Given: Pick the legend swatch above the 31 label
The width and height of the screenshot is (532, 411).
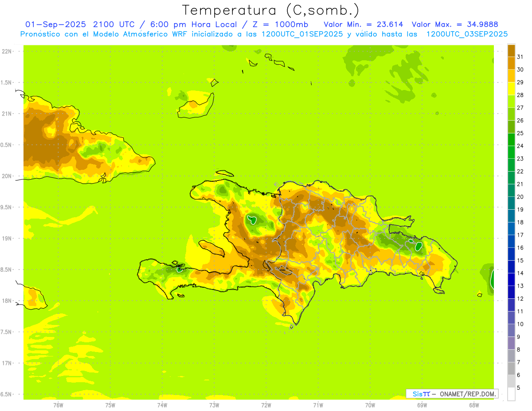Looking at the screenshot, I should click(511, 51).
